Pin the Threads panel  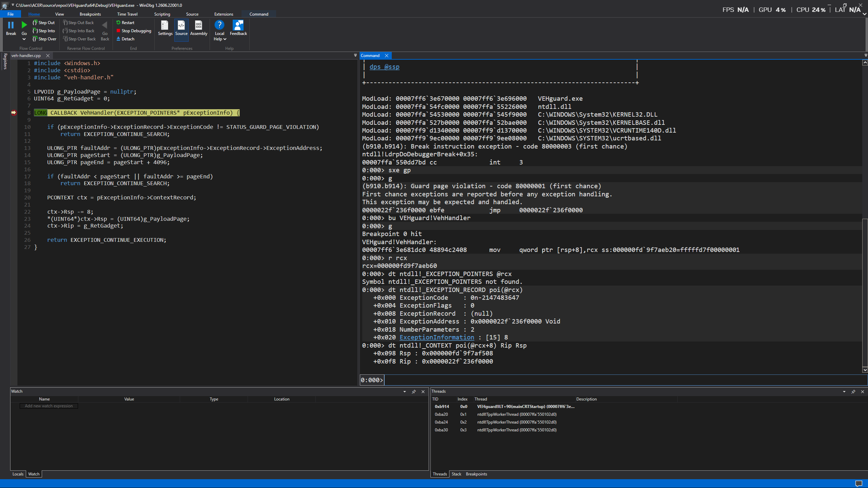pyautogui.click(x=853, y=392)
